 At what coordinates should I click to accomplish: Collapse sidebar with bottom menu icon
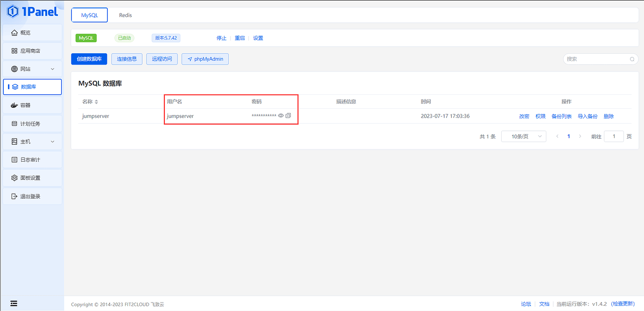tap(14, 304)
